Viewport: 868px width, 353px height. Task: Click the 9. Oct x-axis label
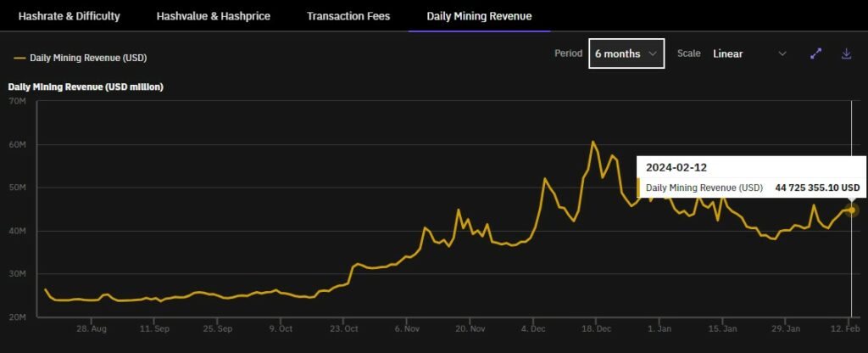click(281, 328)
